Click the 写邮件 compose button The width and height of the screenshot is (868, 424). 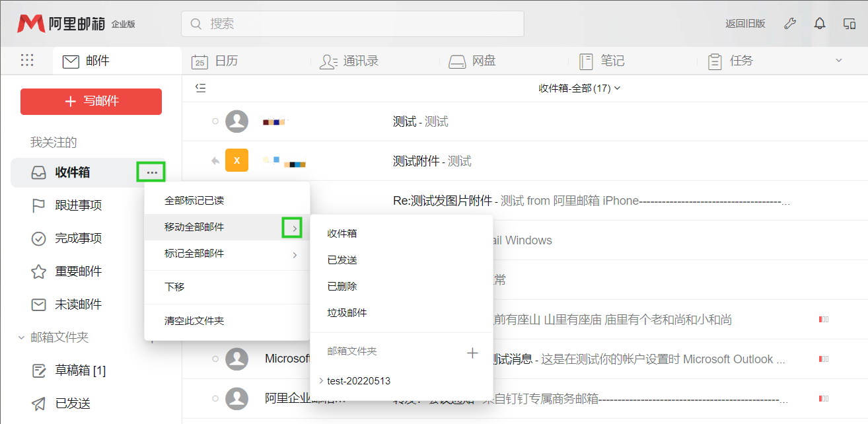coord(90,101)
